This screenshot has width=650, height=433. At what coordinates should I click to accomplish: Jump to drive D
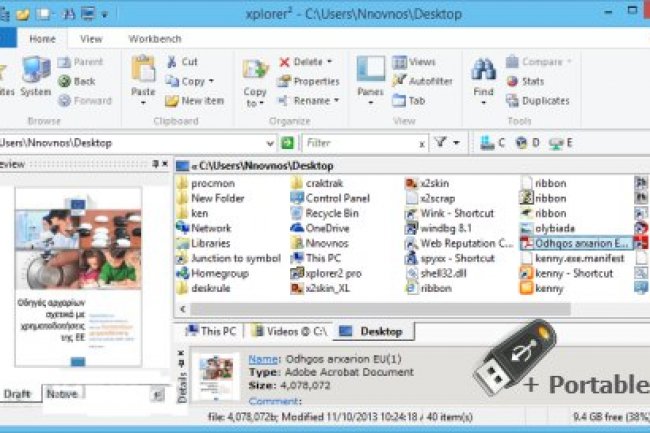(527, 143)
